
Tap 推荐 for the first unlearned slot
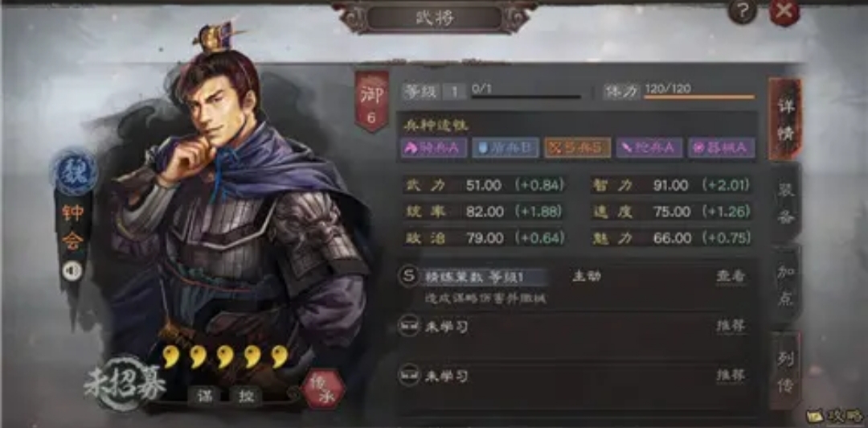[731, 327]
